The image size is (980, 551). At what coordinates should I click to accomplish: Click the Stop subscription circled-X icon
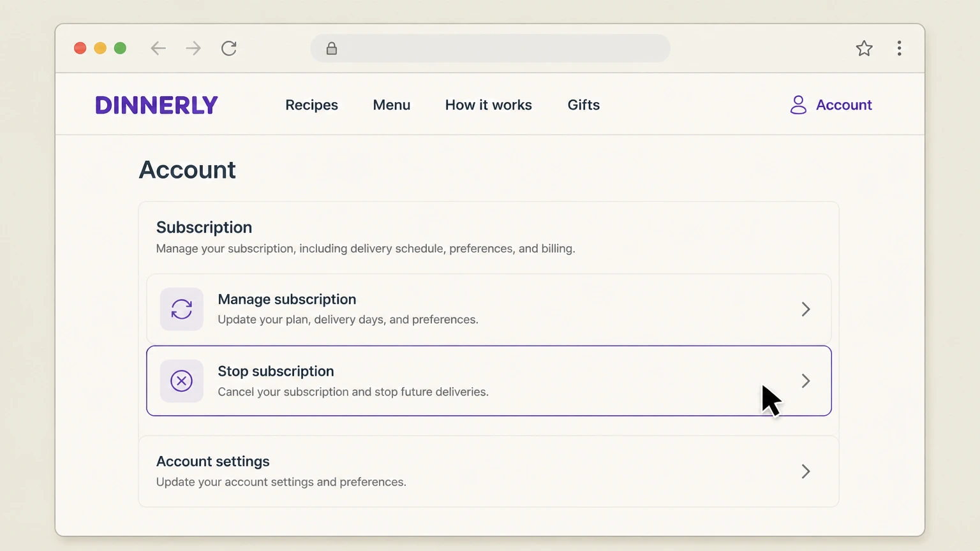coord(182,381)
